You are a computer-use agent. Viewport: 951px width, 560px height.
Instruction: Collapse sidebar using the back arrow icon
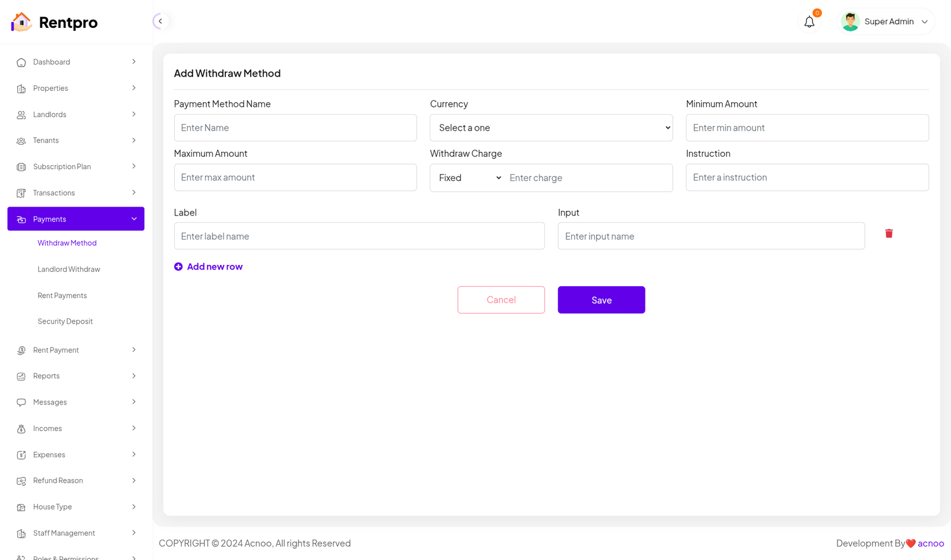tap(160, 21)
